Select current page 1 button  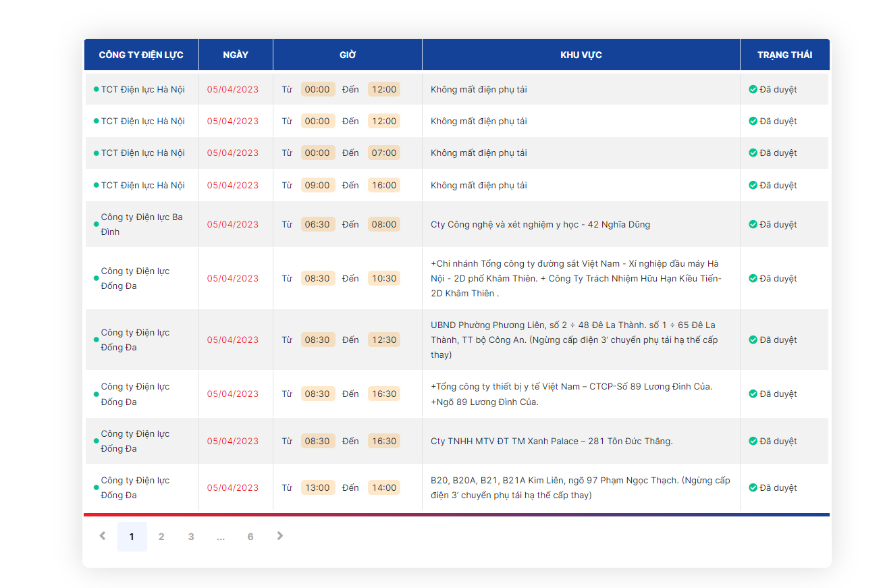(x=132, y=537)
